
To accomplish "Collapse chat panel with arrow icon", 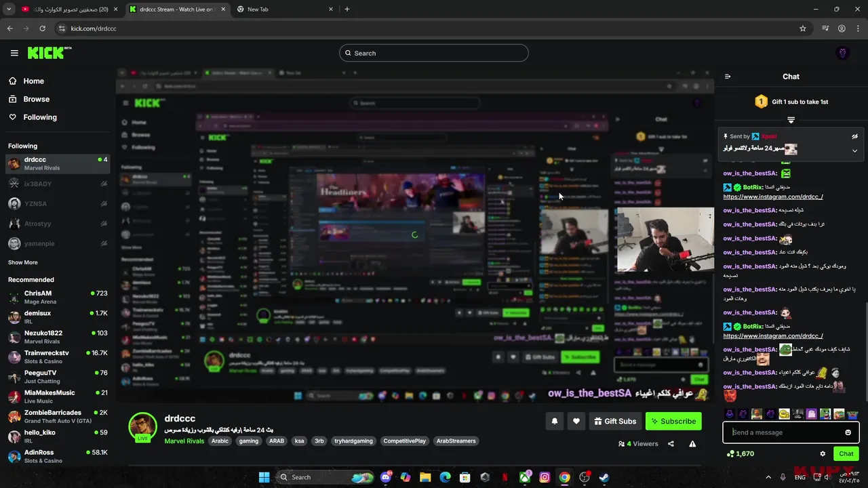I will click(x=728, y=77).
